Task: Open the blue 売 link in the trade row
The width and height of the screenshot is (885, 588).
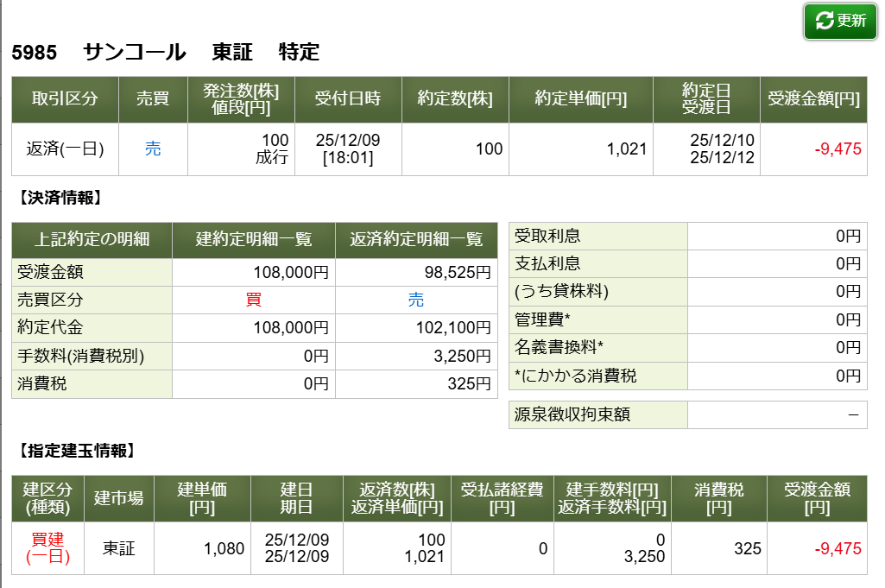Action: pos(153,149)
